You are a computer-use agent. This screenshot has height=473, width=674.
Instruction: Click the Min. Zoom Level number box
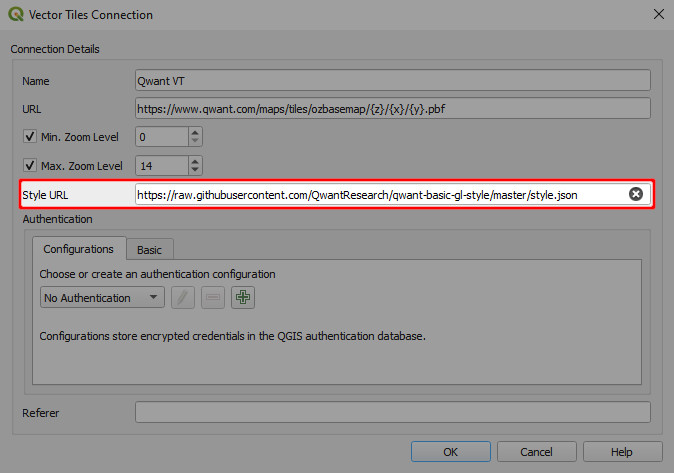(162, 137)
